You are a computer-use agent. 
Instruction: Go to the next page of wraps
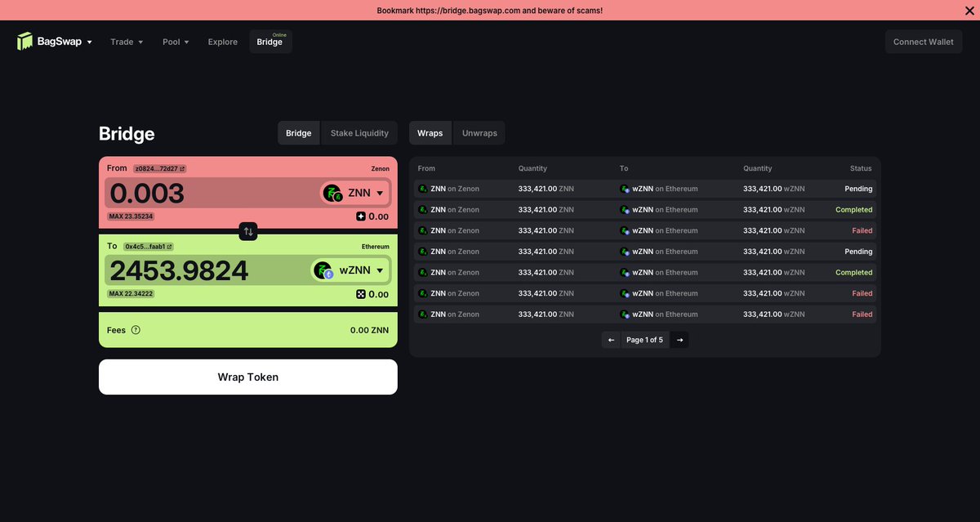tap(679, 340)
